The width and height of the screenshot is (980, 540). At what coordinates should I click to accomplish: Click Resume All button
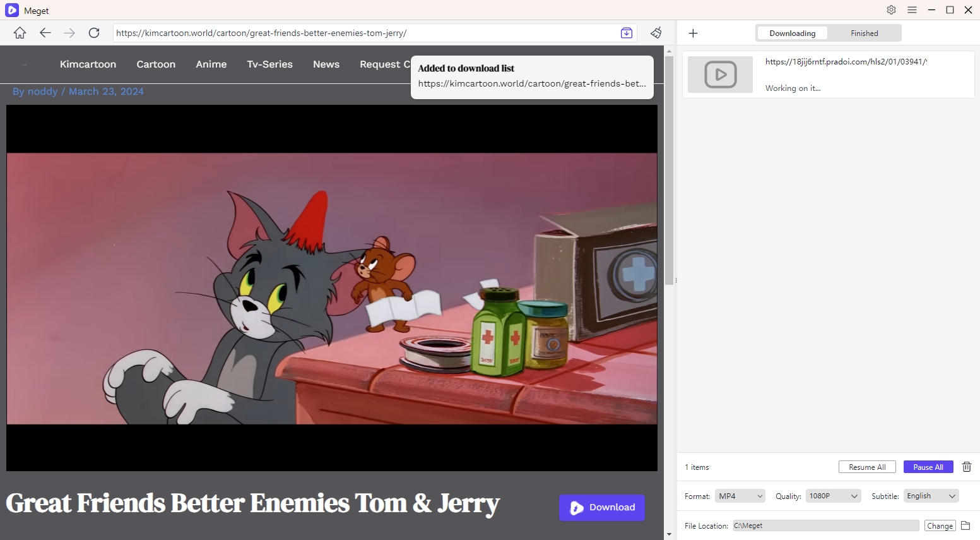867,467
